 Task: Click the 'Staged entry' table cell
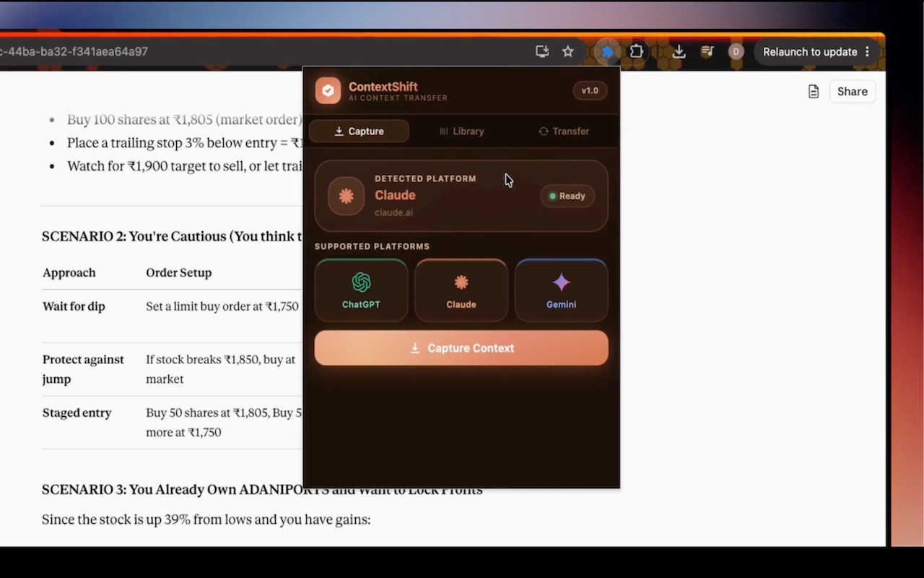[77, 413]
